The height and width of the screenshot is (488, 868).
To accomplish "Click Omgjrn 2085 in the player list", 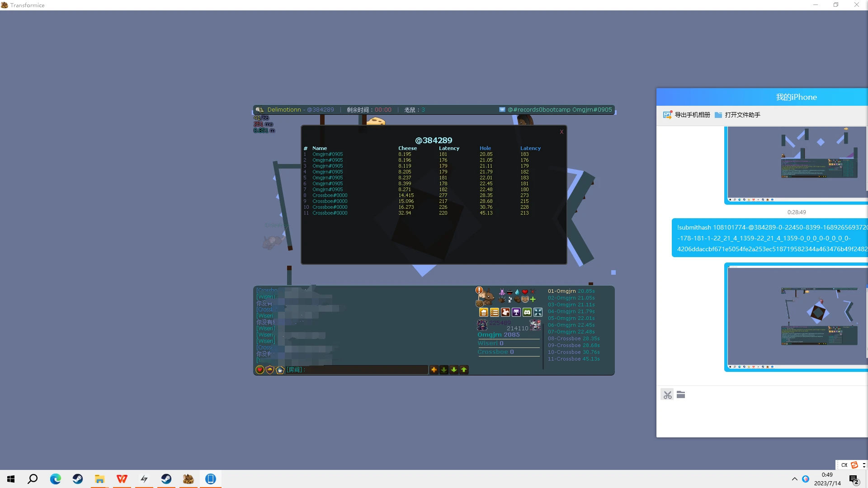I will click(x=499, y=335).
